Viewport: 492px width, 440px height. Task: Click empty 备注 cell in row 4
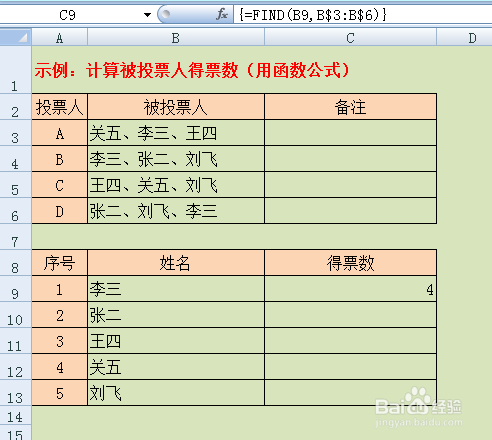[350, 159]
